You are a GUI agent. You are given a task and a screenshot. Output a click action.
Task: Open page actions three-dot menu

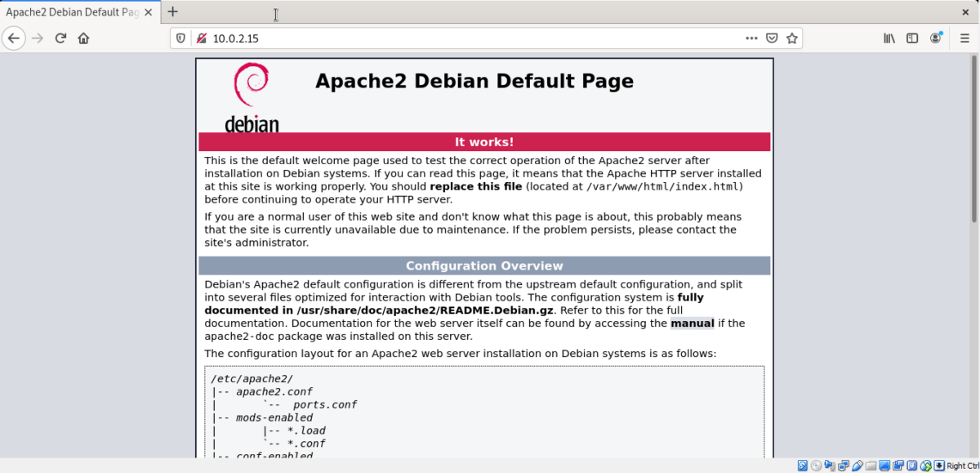(x=751, y=38)
